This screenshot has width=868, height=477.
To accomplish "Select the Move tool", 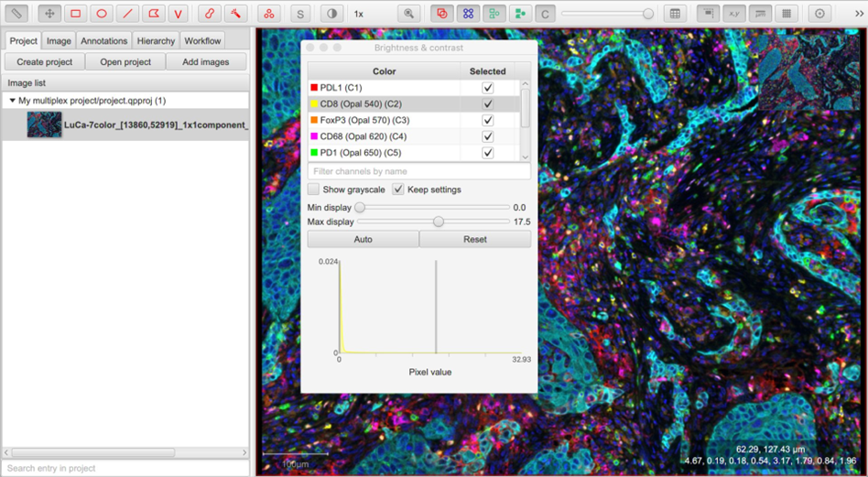I will [49, 14].
